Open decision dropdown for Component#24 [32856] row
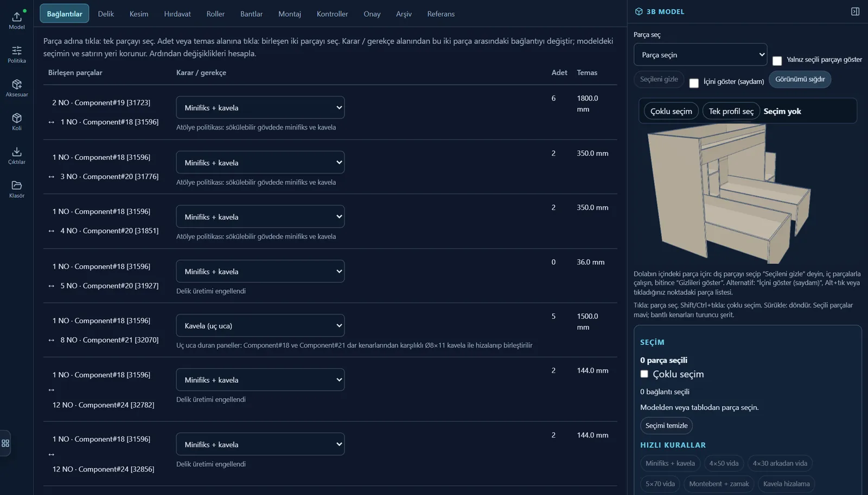The width and height of the screenshot is (868, 495). [x=260, y=444]
